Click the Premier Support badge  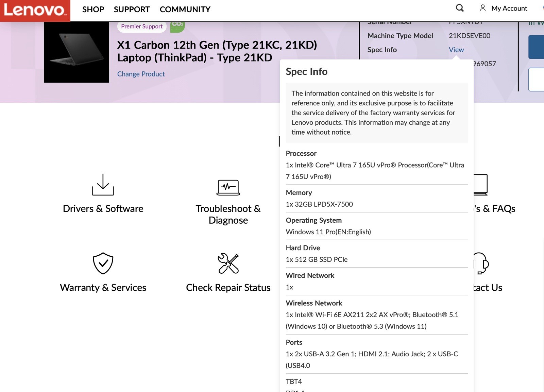pos(142,27)
